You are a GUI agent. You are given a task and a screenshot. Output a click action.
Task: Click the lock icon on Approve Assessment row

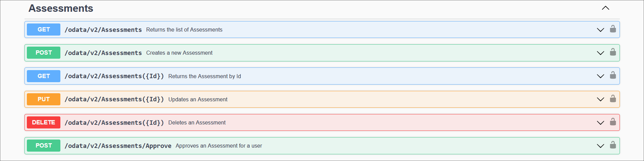pyautogui.click(x=612, y=145)
